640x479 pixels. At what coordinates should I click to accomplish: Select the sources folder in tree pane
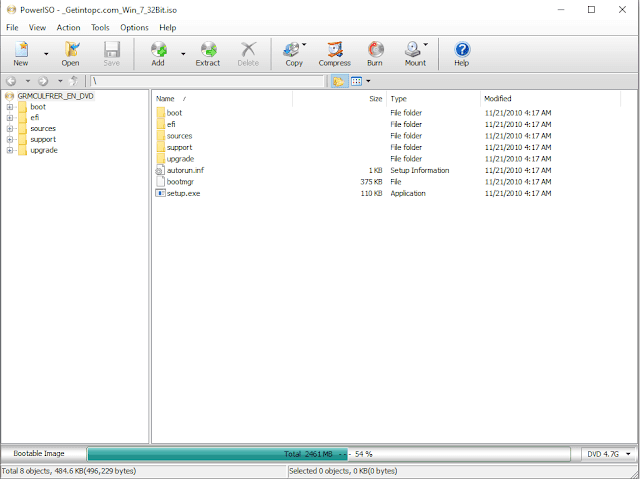43,129
